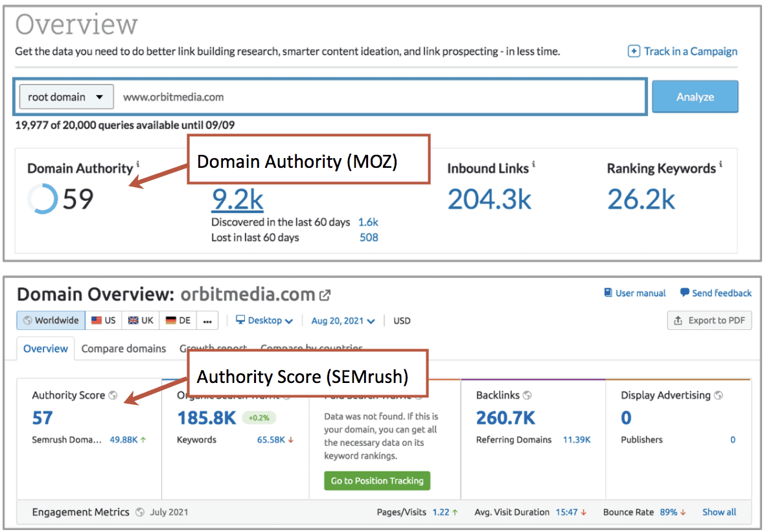Open orbitmedia.com external link icon
Screen dimensions: 764x532
(325, 295)
